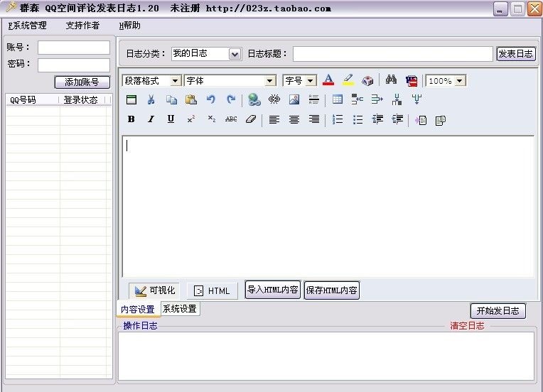This screenshot has height=392, width=543.
Task: Click the 日志标题 input field
Action: coord(393,54)
